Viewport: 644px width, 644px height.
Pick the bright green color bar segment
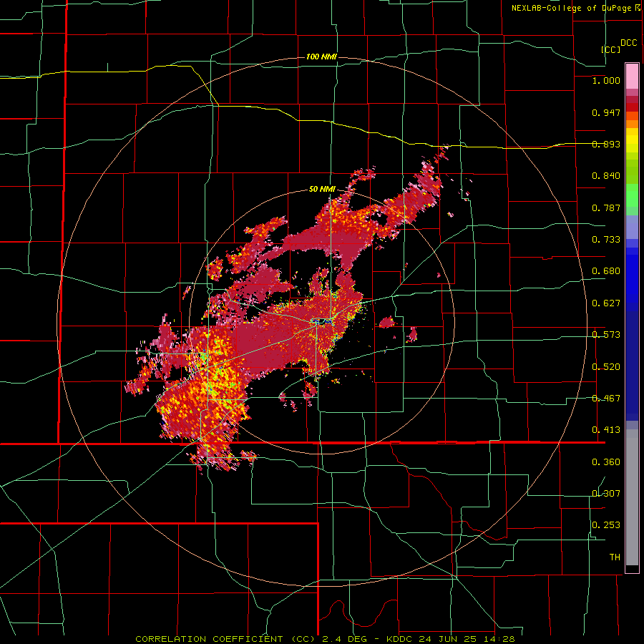click(632, 195)
